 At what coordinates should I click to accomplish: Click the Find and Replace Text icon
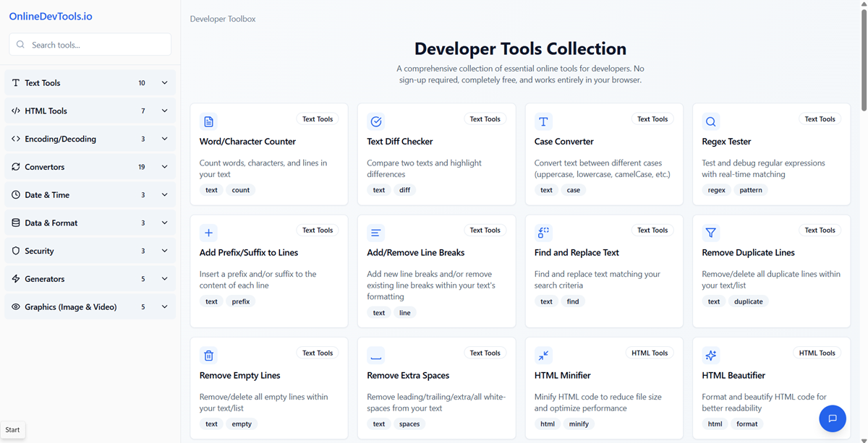coord(543,233)
